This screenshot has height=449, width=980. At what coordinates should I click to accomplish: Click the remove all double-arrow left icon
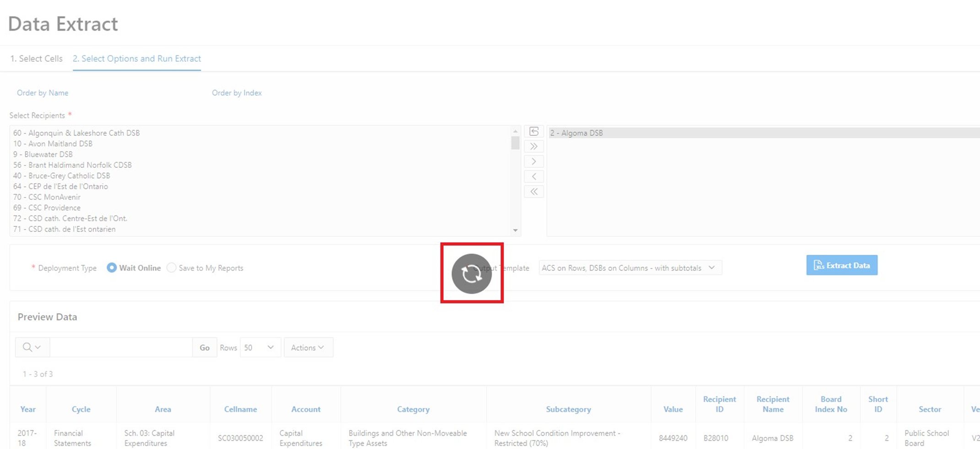click(x=533, y=192)
